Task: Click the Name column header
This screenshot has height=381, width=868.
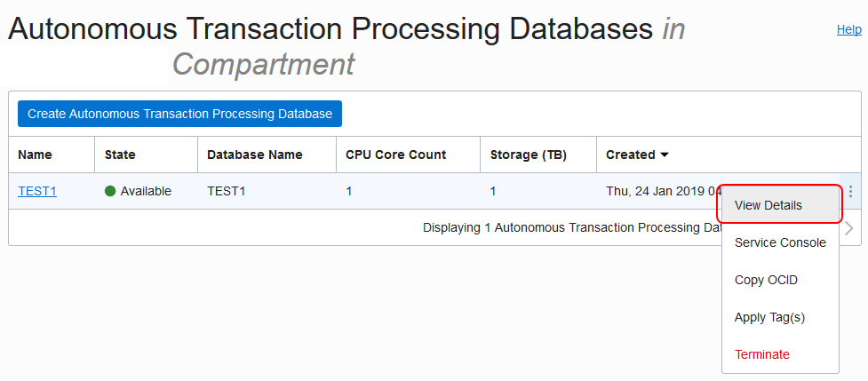Action: [35, 155]
